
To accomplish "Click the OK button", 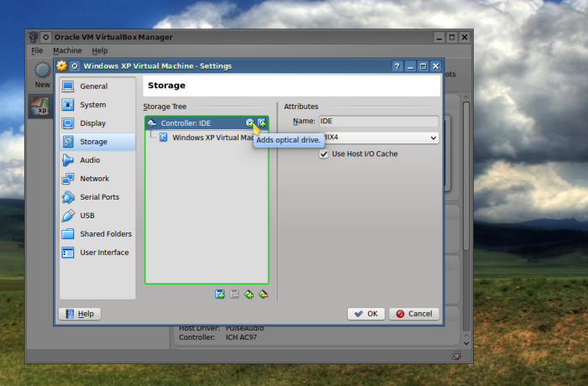I will click(x=366, y=314).
